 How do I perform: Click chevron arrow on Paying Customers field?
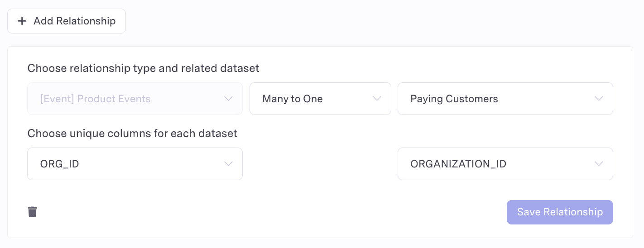click(599, 99)
